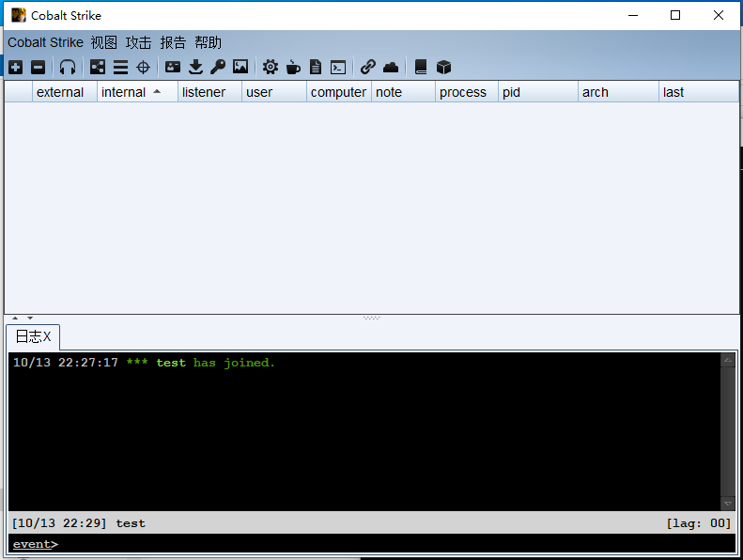Screen dimensions: 743x560
Task: Open screenshots via the picture icon
Action: (x=240, y=67)
